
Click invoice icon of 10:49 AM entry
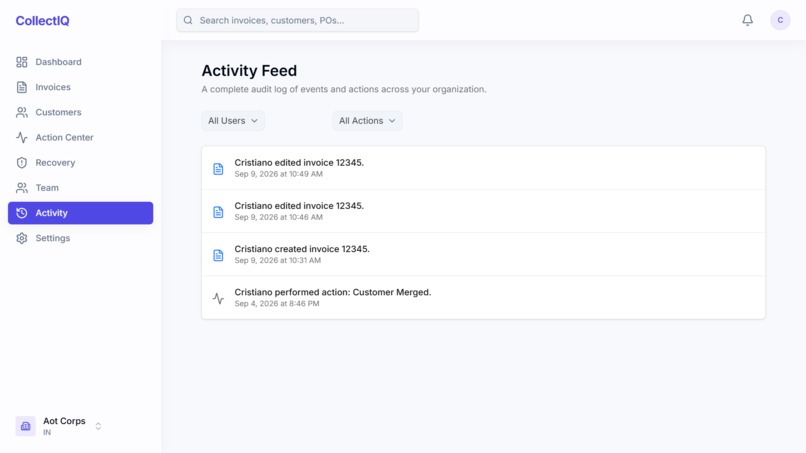pyautogui.click(x=218, y=169)
